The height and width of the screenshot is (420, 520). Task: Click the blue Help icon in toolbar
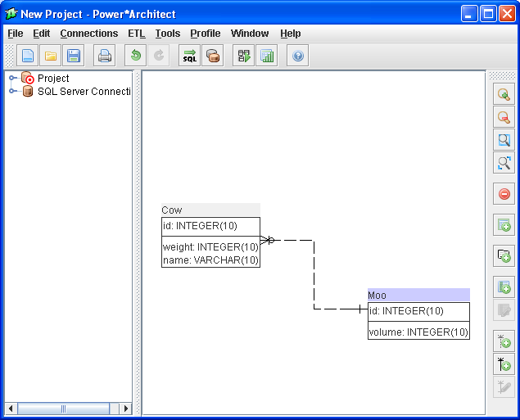tap(298, 56)
